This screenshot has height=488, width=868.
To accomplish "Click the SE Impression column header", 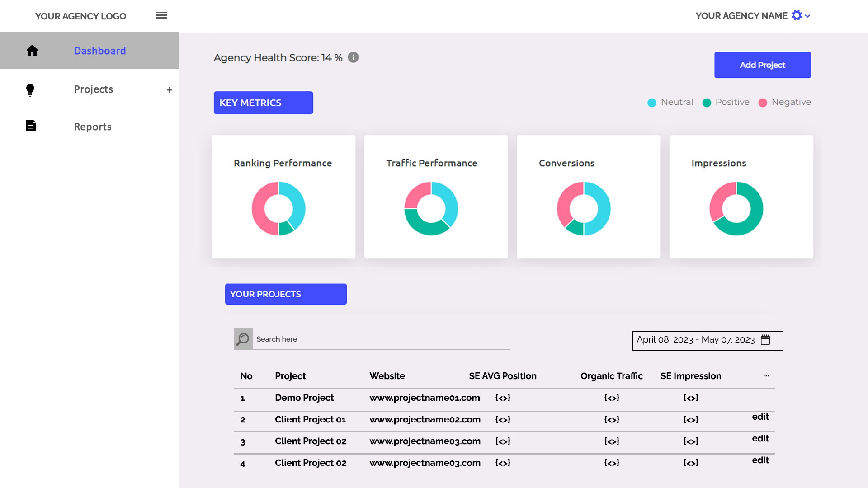I will 691,376.
